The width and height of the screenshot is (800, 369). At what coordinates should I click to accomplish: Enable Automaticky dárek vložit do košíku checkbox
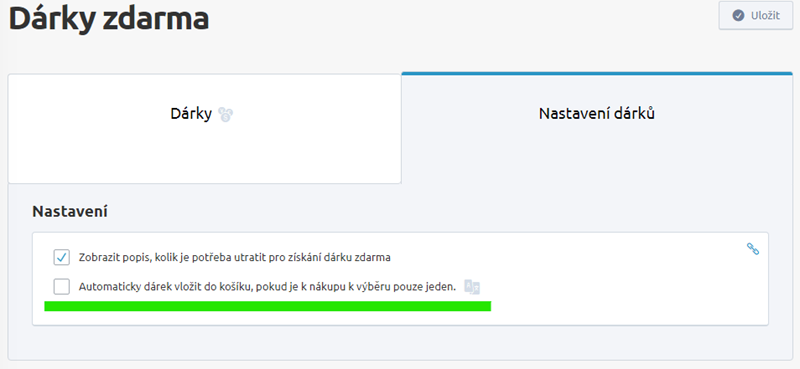click(62, 287)
